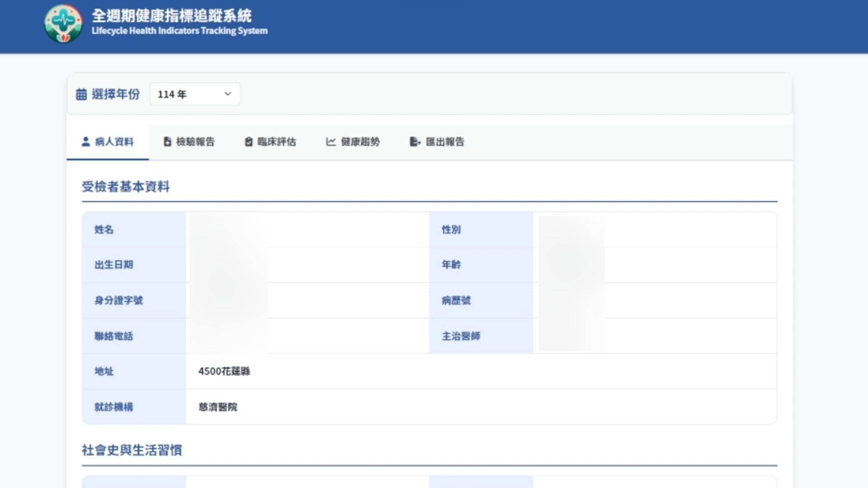This screenshot has width=868, height=488.
Task: Click the document icon on the 檢驗報告 tab
Action: [x=166, y=141]
